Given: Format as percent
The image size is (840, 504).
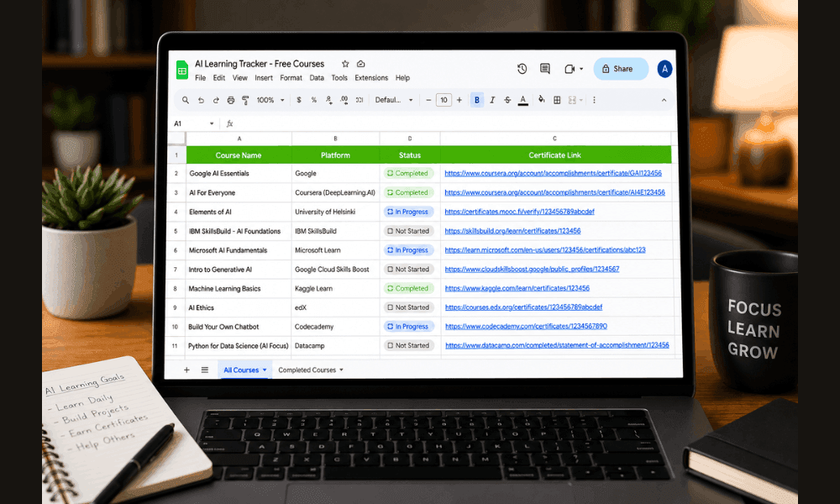Looking at the screenshot, I should (314, 100).
